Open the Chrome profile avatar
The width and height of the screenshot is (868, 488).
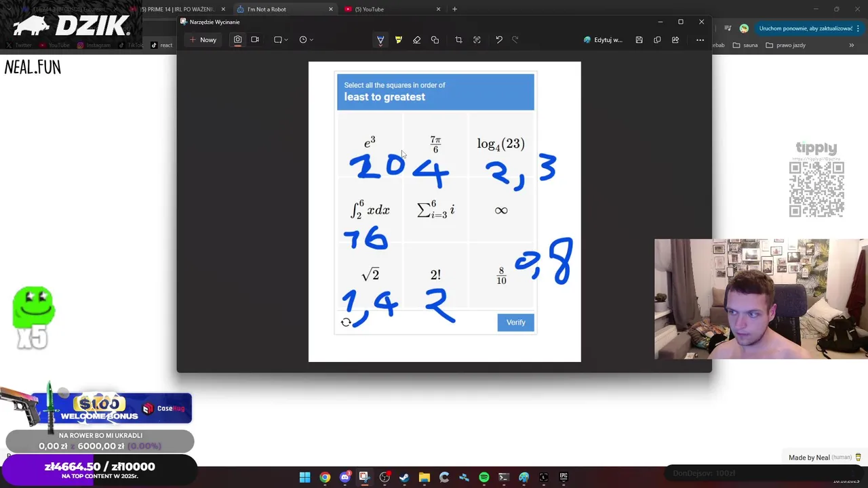pos(744,28)
